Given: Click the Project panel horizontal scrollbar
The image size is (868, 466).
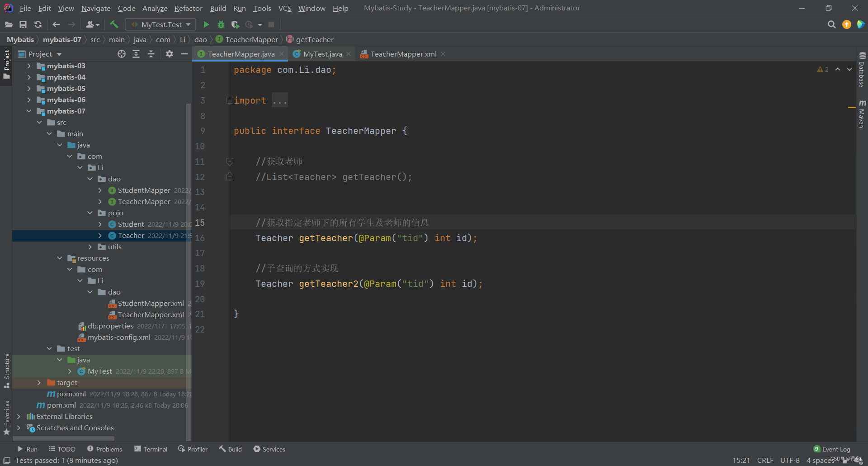Looking at the screenshot, I should coord(63,438).
